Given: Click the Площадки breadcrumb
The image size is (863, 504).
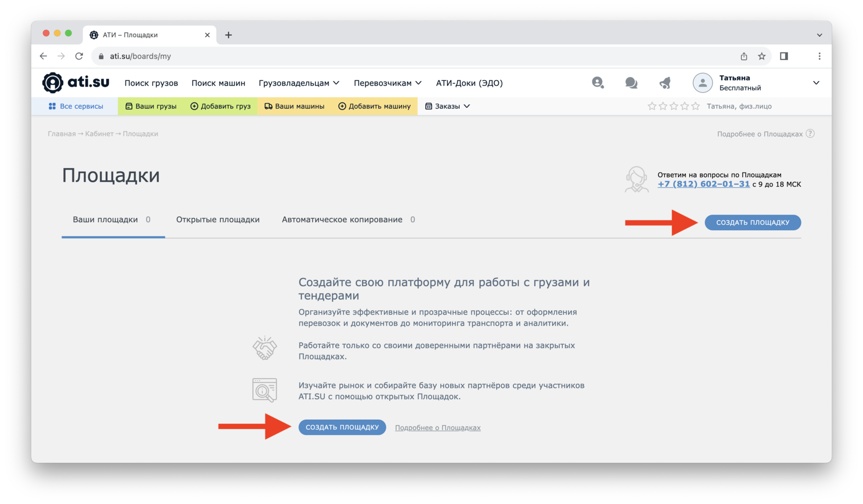Looking at the screenshot, I should 140,134.
